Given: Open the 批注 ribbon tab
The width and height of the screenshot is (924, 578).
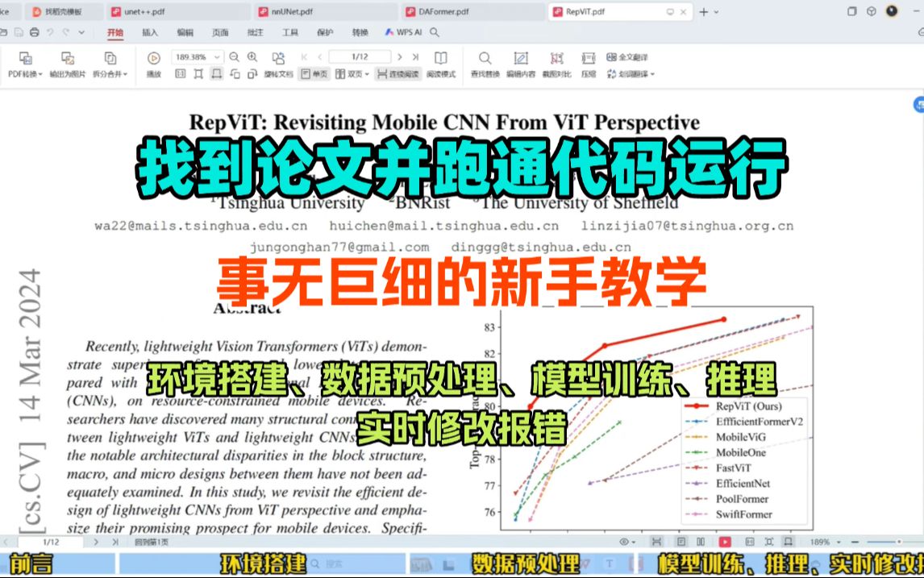Looking at the screenshot, I should pos(255,32).
